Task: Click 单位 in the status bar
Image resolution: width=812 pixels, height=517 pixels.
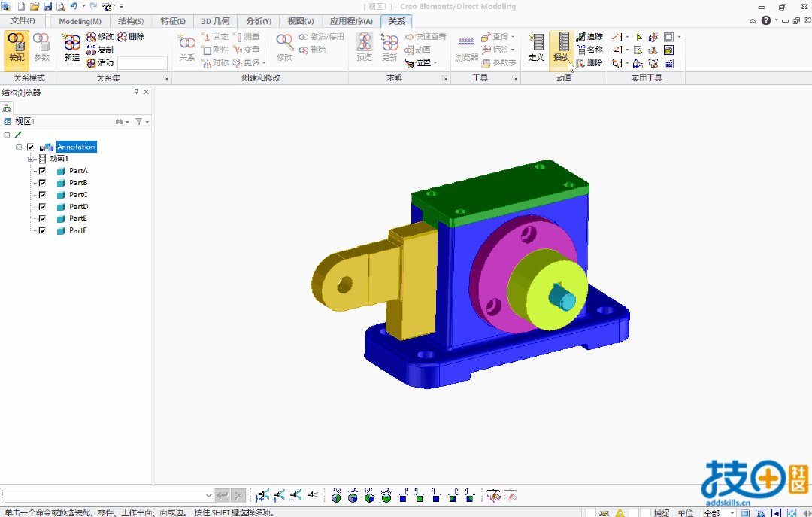Action: point(685,512)
